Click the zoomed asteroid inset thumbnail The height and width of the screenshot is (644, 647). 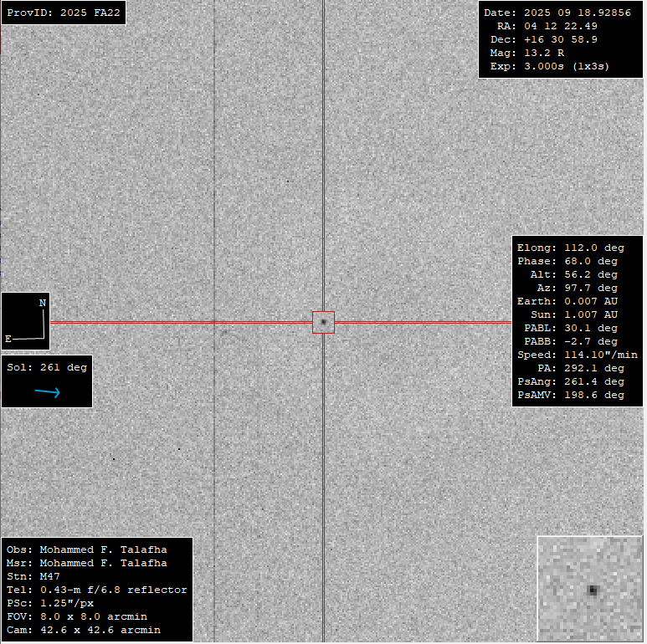591,589
